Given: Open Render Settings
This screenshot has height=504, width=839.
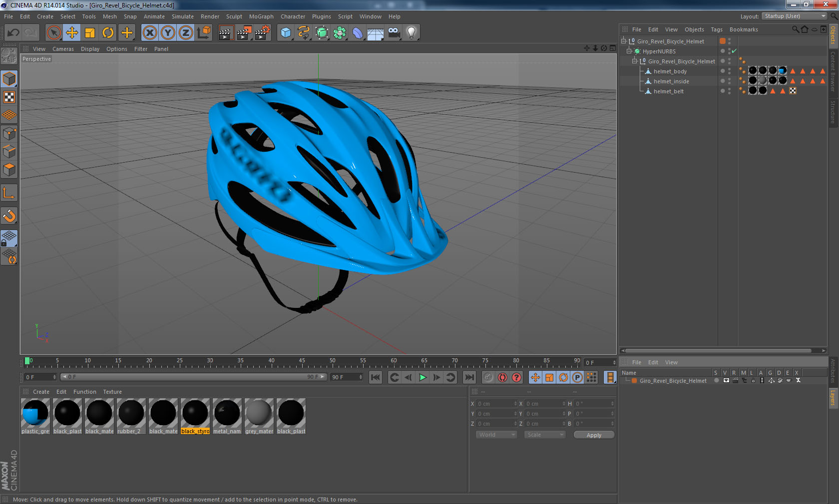Looking at the screenshot, I should (x=263, y=33).
